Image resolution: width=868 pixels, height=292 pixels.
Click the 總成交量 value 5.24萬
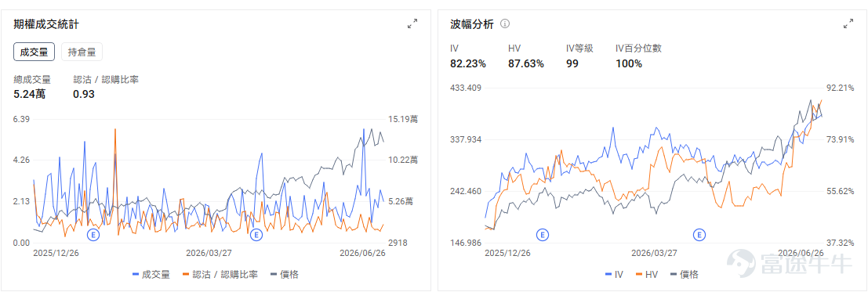[x=29, y=94]
